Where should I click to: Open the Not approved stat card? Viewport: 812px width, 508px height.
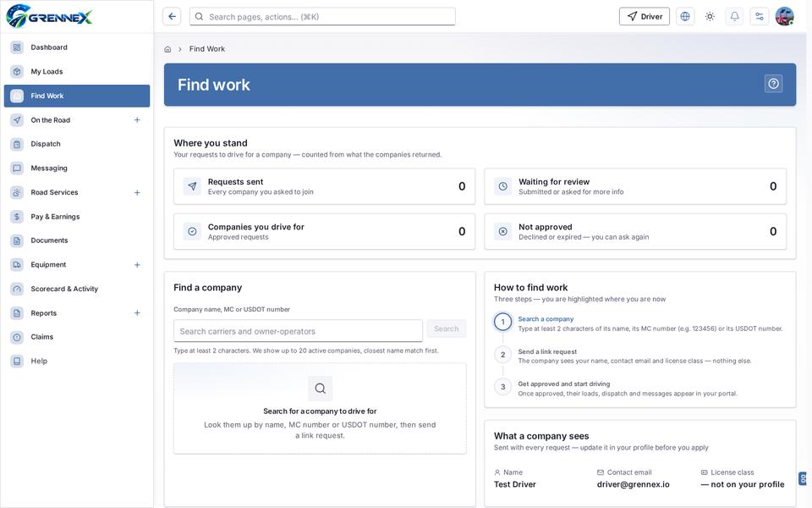click(x=635, y=231)
